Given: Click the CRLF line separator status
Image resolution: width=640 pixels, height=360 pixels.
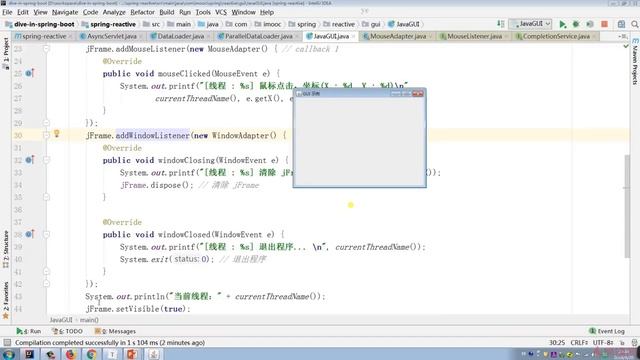Looking at the screenshot, I should (x=579, y=342).
